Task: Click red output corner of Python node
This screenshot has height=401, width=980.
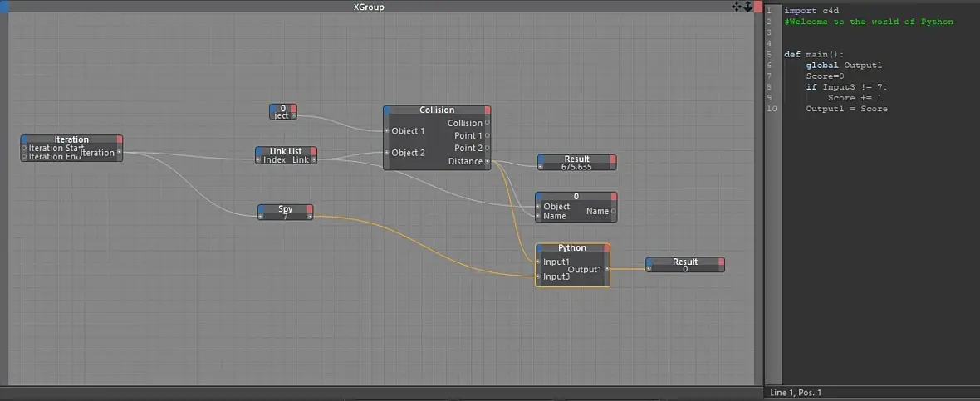Action: pyautogui.click(x=606, y=248)
